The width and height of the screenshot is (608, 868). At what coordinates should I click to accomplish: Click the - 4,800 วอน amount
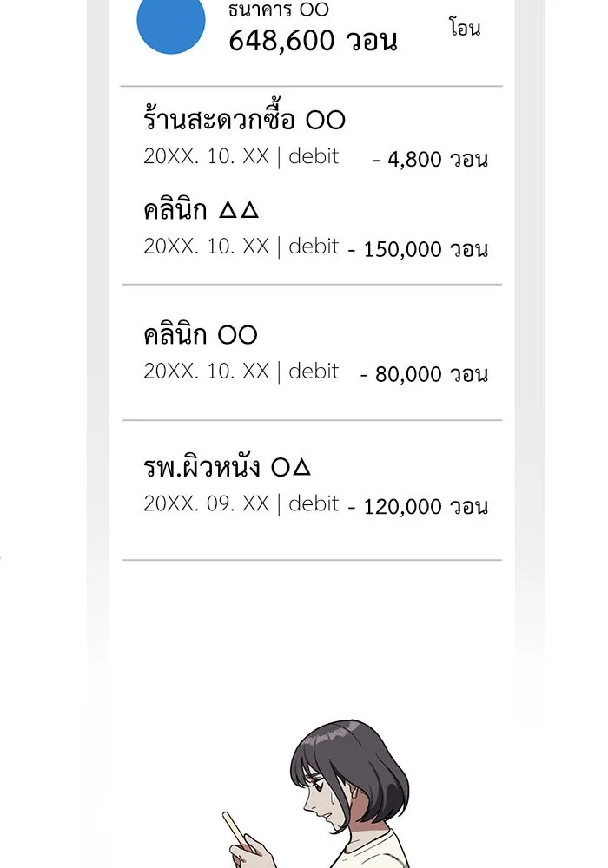click(x=430, y=160)
